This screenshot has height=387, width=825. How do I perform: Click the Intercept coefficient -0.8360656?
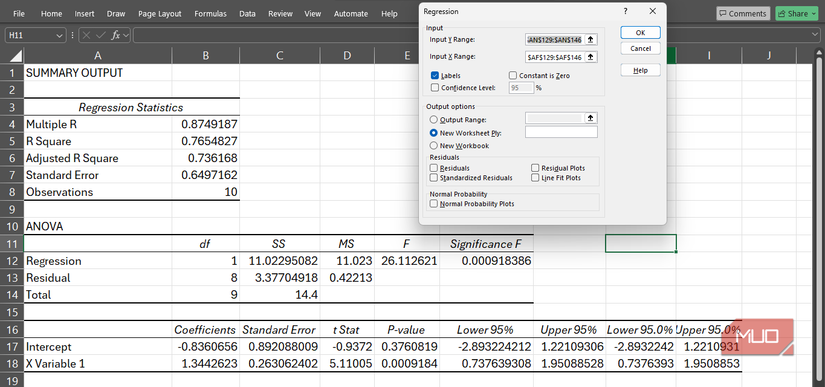(206, 347)
